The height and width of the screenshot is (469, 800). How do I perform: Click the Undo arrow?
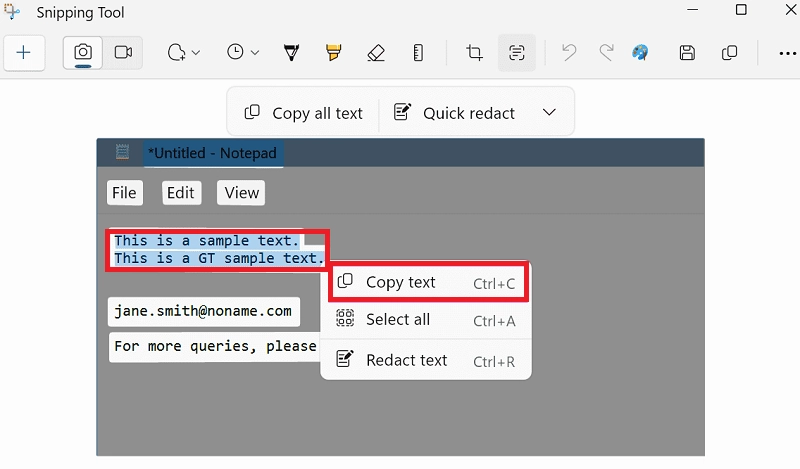pos(569,53)
